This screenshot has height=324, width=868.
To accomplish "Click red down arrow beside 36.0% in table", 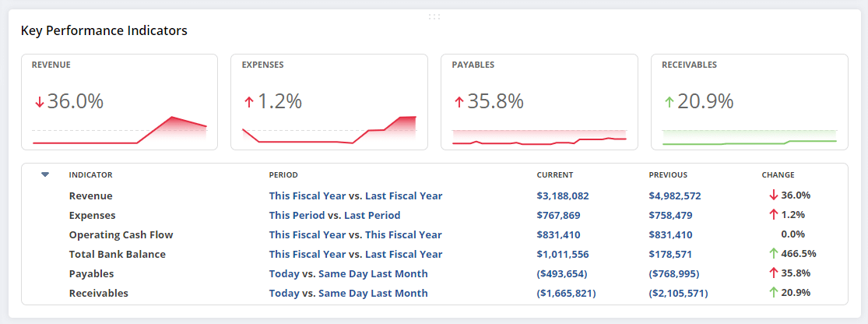I will click(773, 195).
